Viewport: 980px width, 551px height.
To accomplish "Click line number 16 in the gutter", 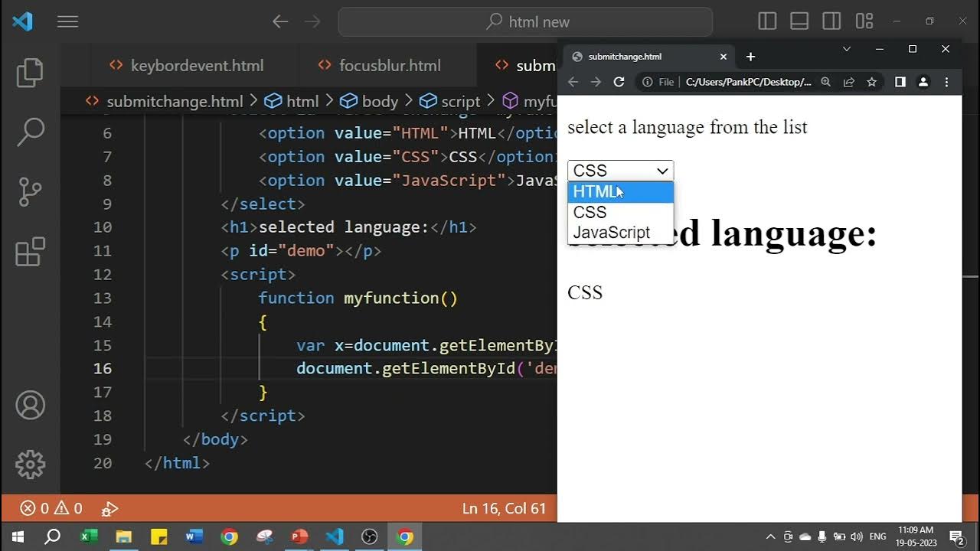I will [x=103, y=368].
